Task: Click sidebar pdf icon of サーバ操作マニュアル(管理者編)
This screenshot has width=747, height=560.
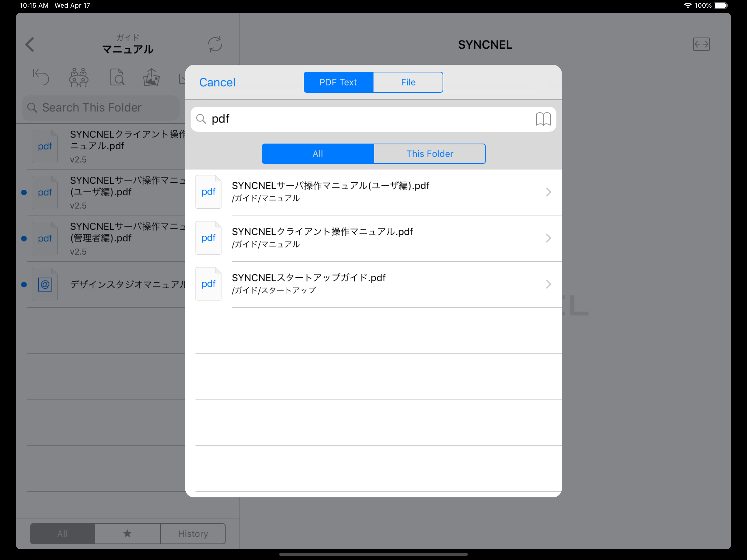Action: [45, 238]
